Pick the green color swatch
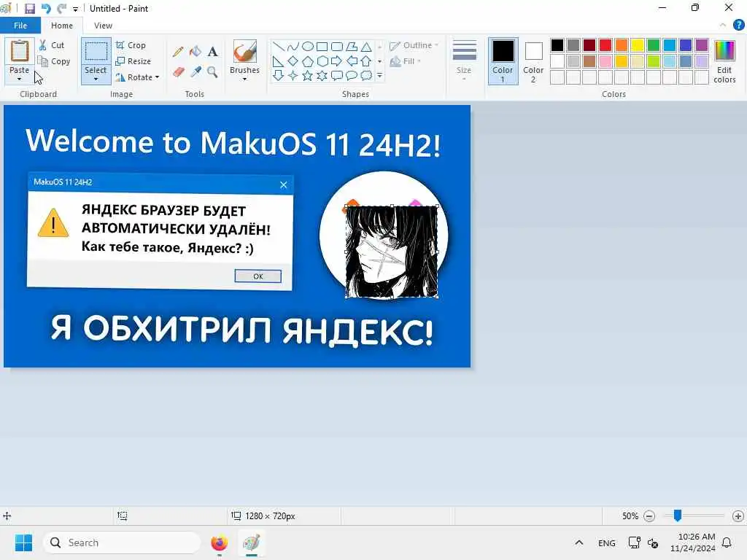This screenshot has width=747, height=560. coord(654,45)
